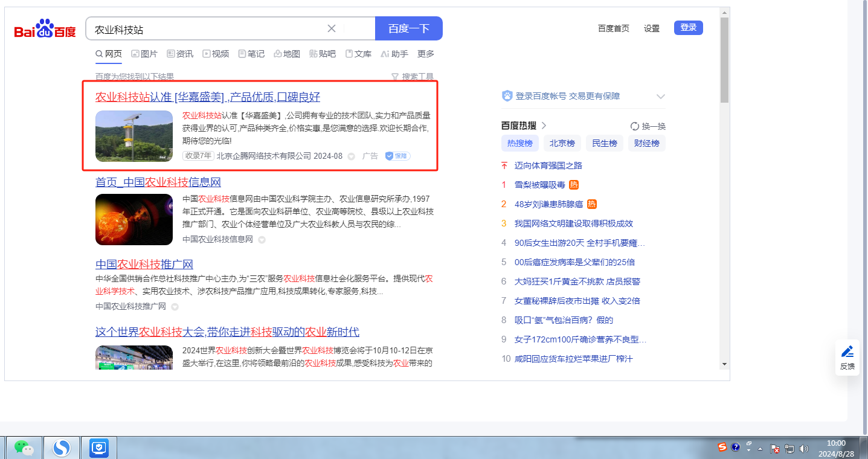Open dropdown arrow beside 中国农业科技信息网 source

pos(262,240)
